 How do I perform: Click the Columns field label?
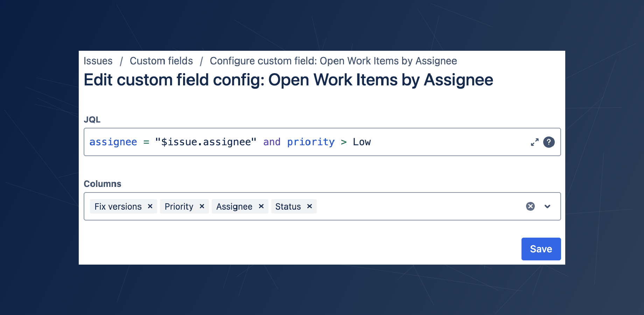[103, 184]
